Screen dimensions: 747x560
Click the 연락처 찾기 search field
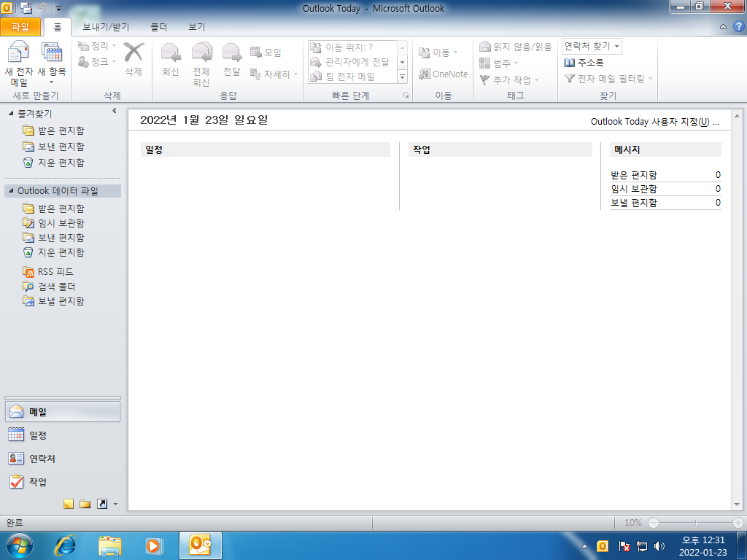(x=592, y=46)
